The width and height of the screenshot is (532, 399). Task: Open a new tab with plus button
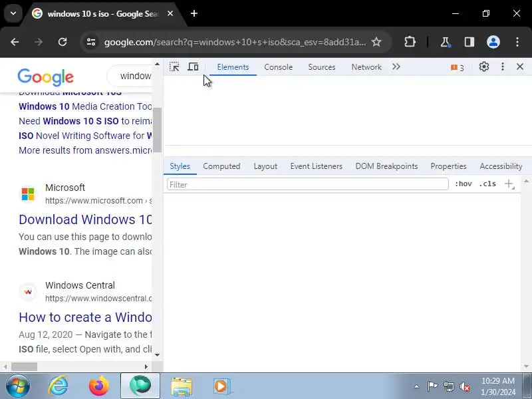point(194,13)
